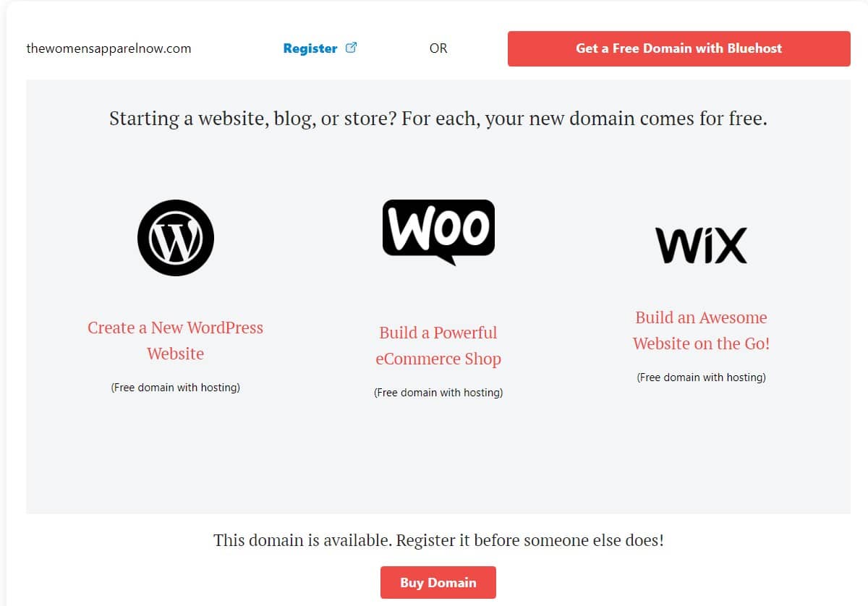Open Build an Awesome Website on the Go link
Viewport: 868px width, 606px height.
click(701, 330)
